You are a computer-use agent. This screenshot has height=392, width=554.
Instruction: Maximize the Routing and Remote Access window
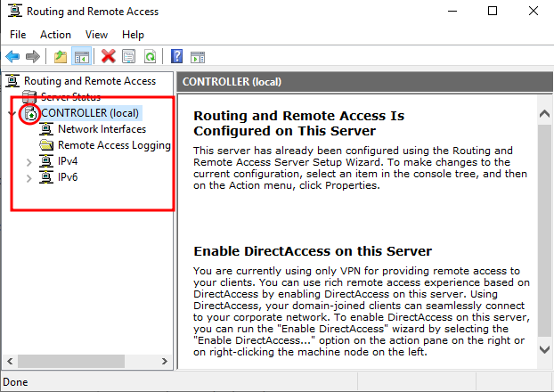[493, 11]
